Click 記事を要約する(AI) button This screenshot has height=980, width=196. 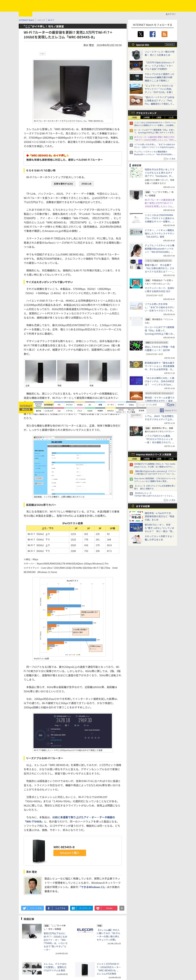tap(63, 183)
